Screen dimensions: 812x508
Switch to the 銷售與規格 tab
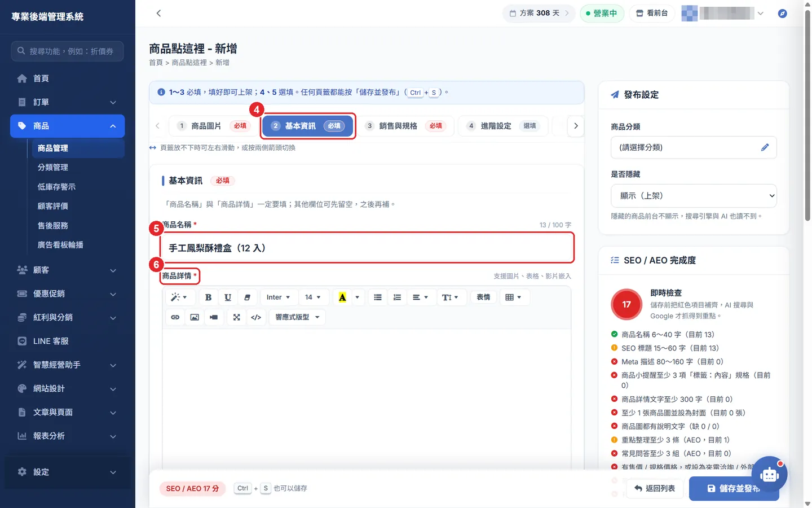coord(405,126)
